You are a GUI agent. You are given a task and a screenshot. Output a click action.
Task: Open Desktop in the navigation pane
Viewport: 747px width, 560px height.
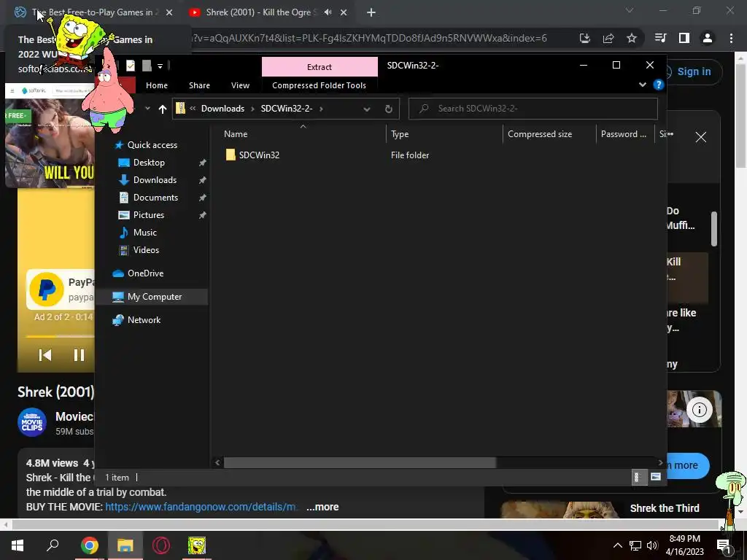(x=149, y=163)
